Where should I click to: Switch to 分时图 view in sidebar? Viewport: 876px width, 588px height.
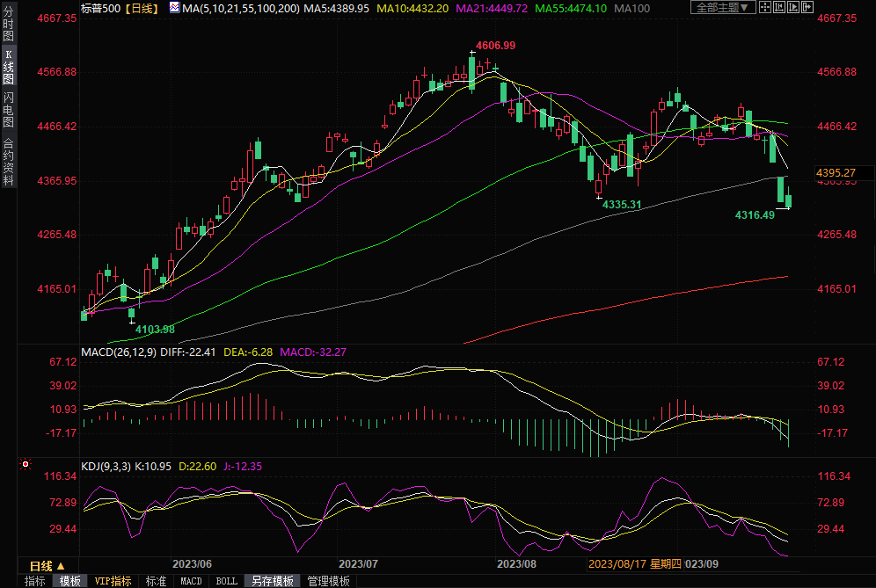8,25
